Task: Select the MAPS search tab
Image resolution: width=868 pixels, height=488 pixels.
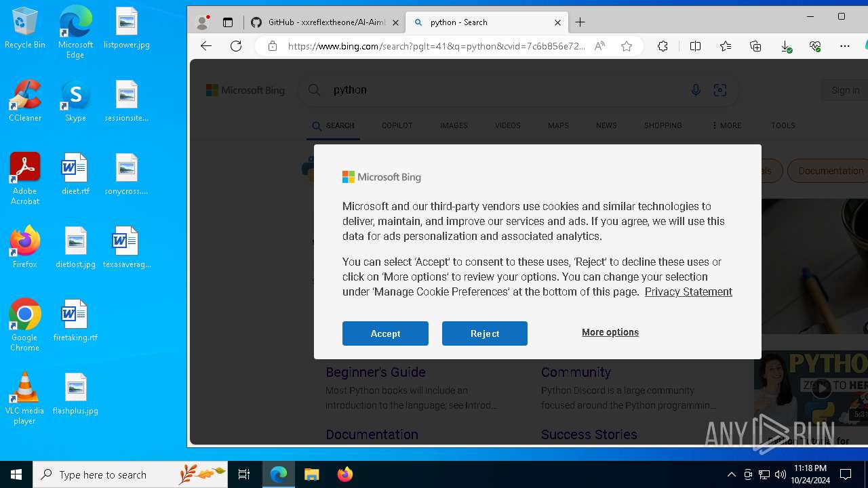Action: pos(558,125)
